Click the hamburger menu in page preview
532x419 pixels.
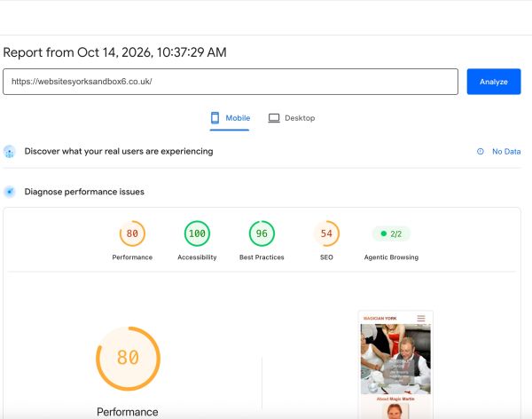[421, 318]
